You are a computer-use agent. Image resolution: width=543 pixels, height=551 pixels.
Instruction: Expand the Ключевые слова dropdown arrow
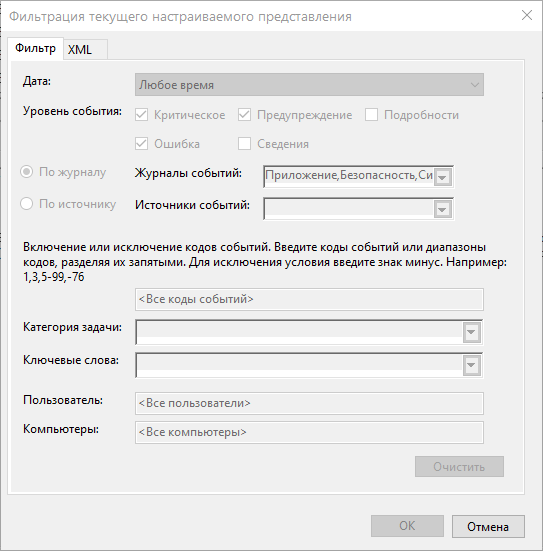point(471,365)
